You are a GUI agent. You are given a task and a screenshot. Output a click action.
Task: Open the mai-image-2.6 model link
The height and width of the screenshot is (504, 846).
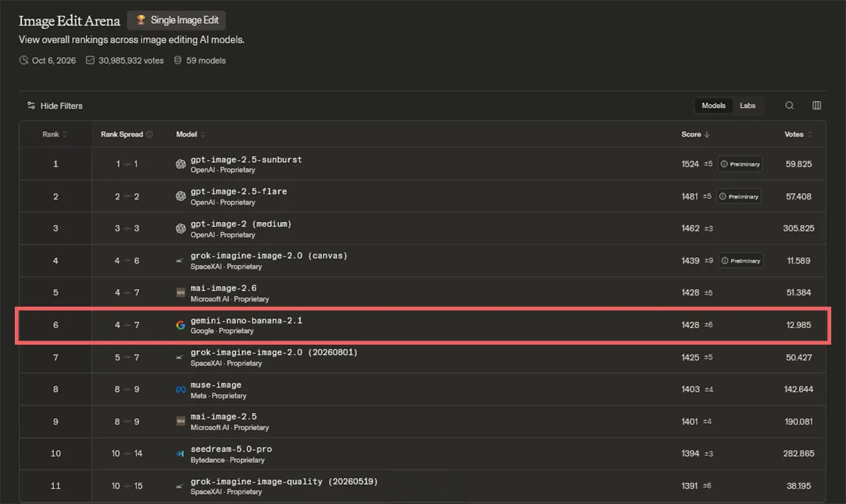[223, 288]
